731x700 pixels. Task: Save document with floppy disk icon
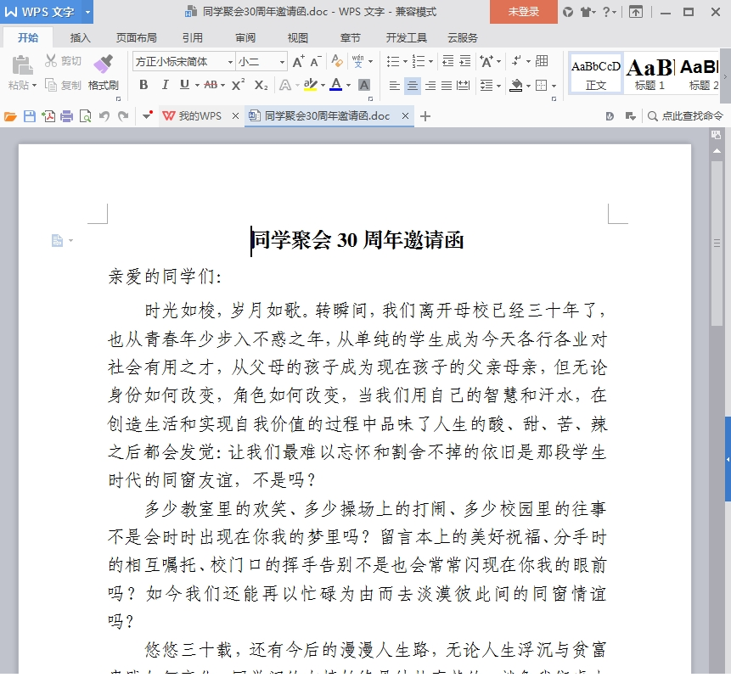[x=30, y=116]
